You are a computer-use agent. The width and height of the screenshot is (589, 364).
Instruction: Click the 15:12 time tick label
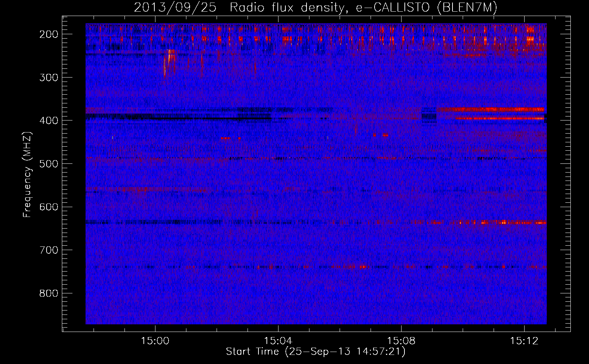point(524,341)
